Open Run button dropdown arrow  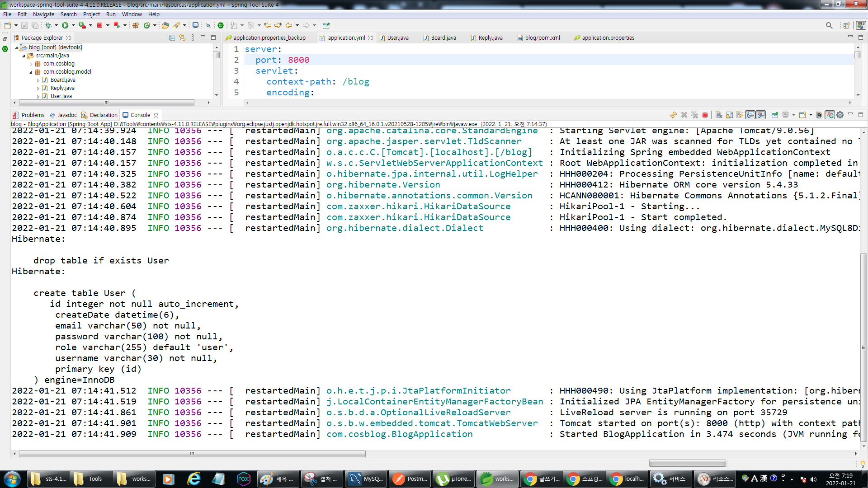[x=73, y=25]
